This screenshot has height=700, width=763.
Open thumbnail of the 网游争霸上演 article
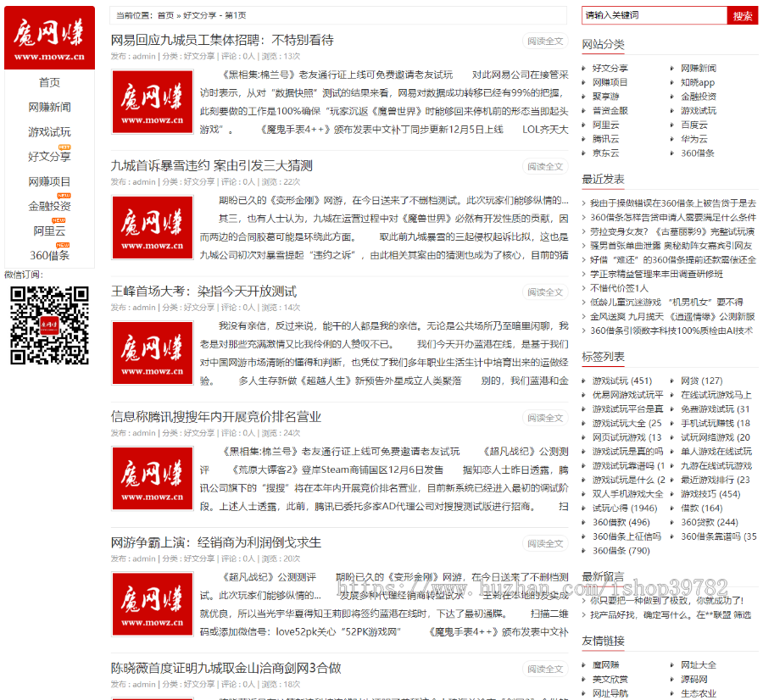coord(153,603)
